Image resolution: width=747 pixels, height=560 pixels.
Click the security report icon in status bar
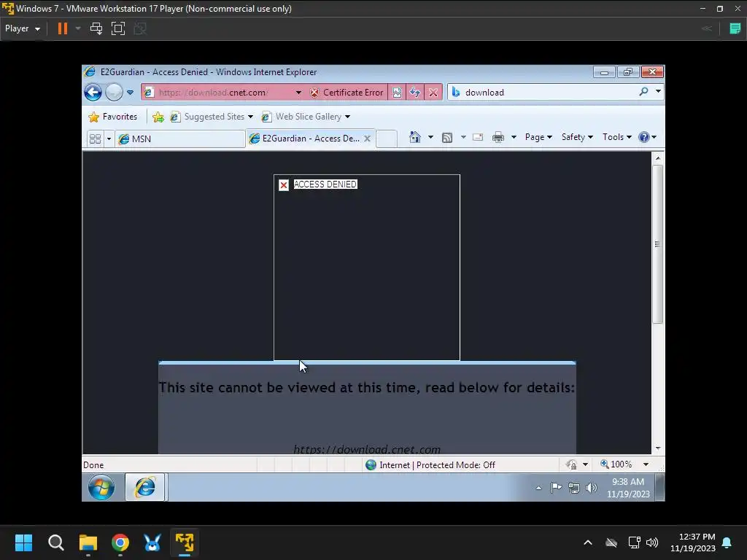click(x=571, y=464)
